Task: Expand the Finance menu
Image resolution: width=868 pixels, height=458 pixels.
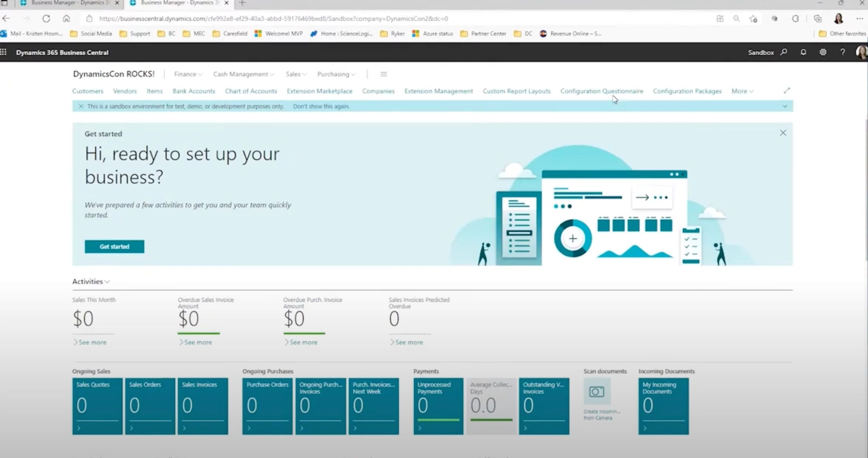Action: (x=188, y=74)
